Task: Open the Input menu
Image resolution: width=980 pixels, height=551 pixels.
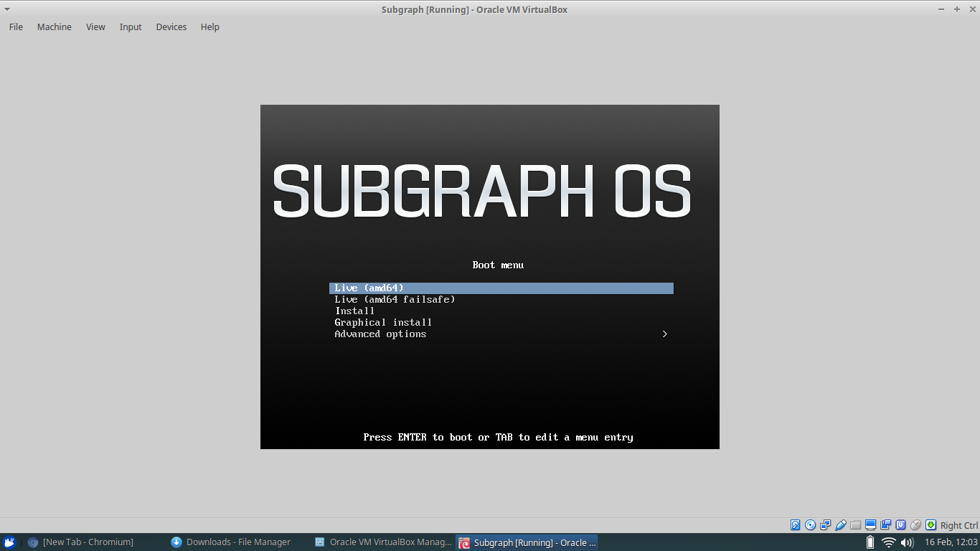Action: (131, 27)
